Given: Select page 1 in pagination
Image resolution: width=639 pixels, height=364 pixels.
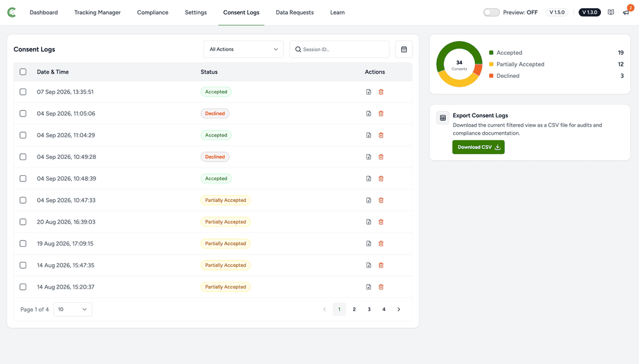Looking at the screenshot, I should pos(339,309).
